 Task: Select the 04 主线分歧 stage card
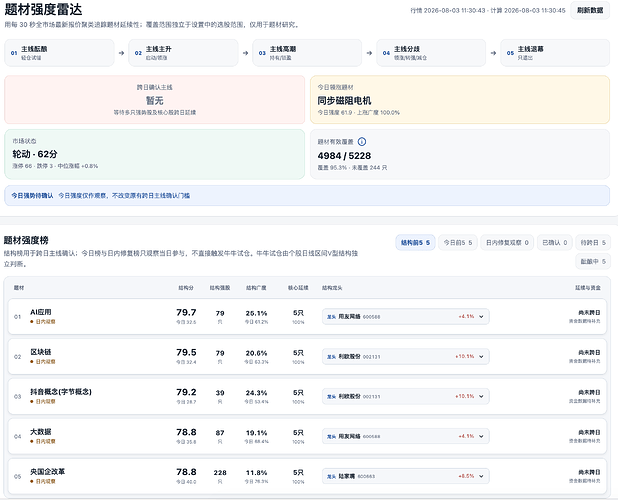tap(431, 53)
